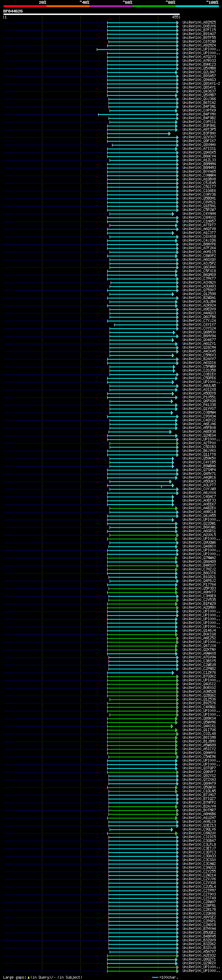Click the label UniRef100_B4FYM0

199,114
